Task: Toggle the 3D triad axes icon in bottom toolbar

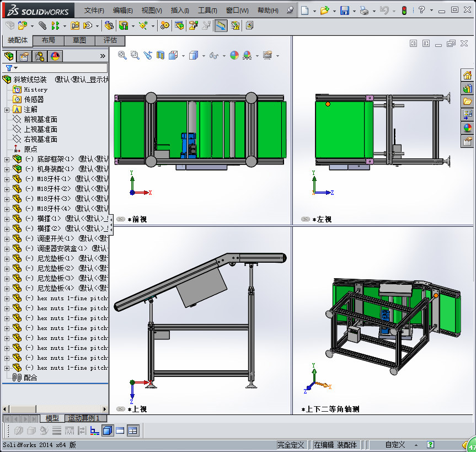Action: point(95,430)
